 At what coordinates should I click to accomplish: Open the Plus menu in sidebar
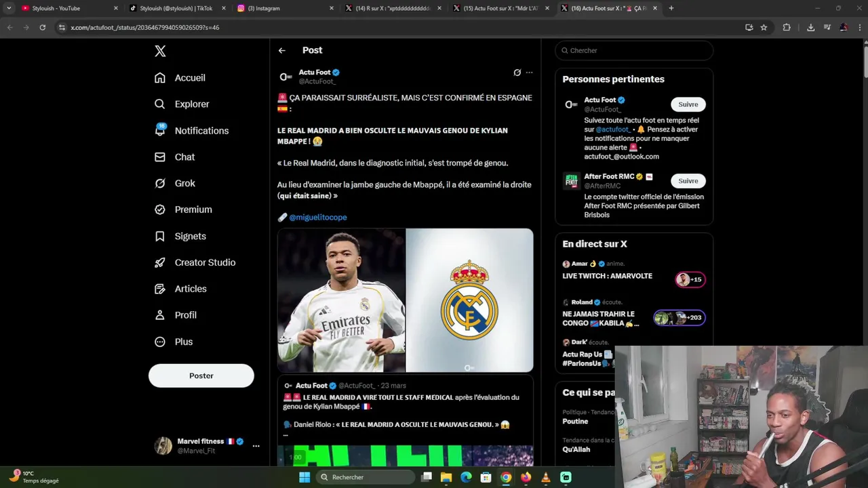point(174,342)
